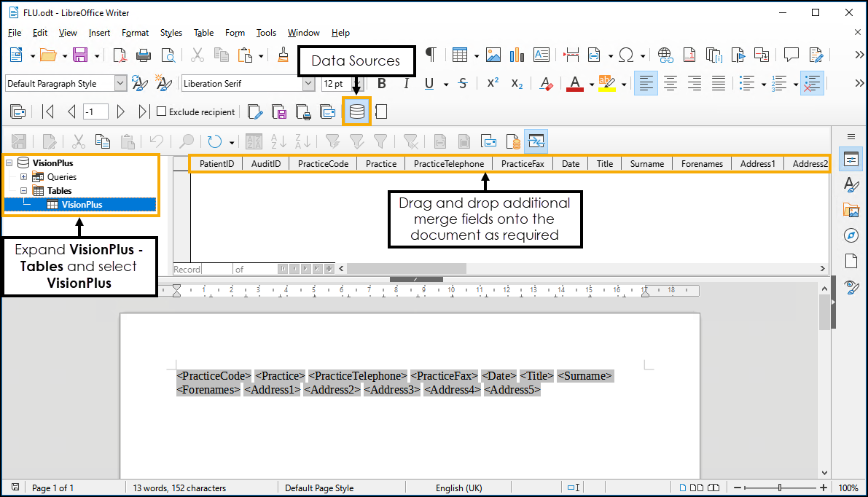Open the Styles menu
Viewport: 868px width, 497px height.
tap(171, 33)
